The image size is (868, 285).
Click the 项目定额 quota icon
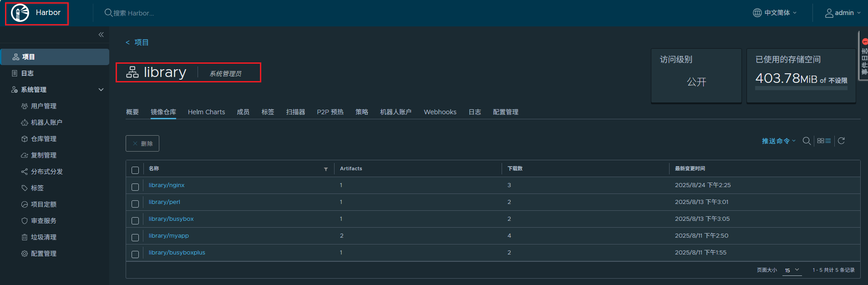(25, 204)
